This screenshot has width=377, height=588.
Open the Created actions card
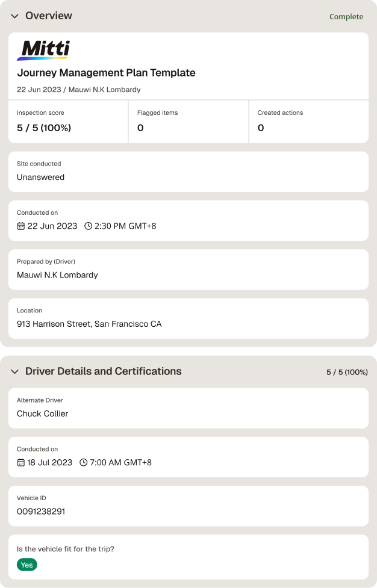[309, 122]
